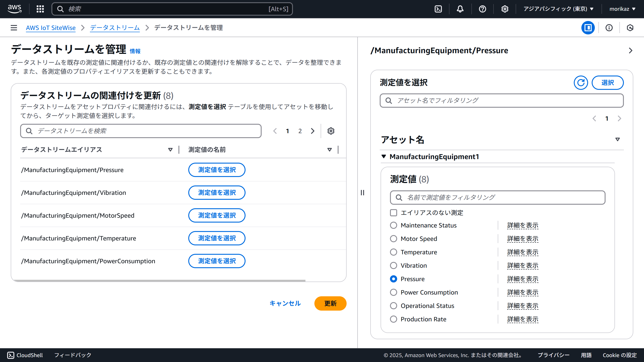Select the Production Rate radio button
Screen dimensions: 644x362
click(394, 319)
